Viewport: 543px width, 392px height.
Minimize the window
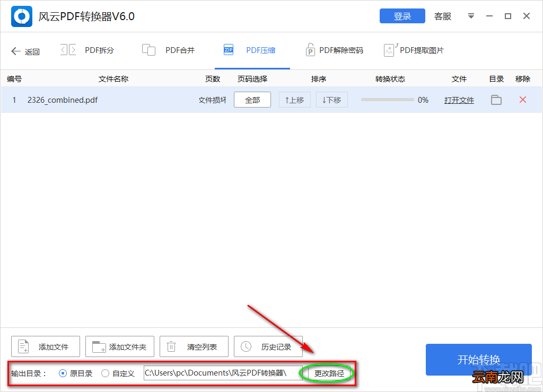click(489, 16)
